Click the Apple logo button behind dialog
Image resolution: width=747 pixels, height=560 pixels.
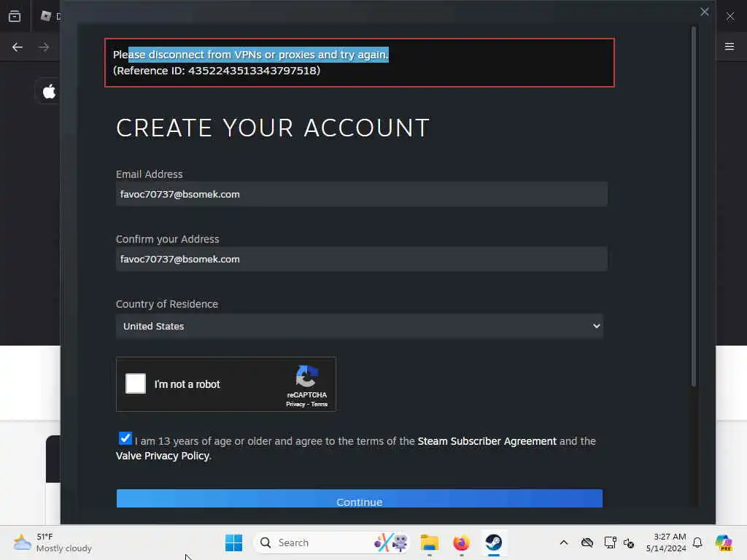coord(49,91)
